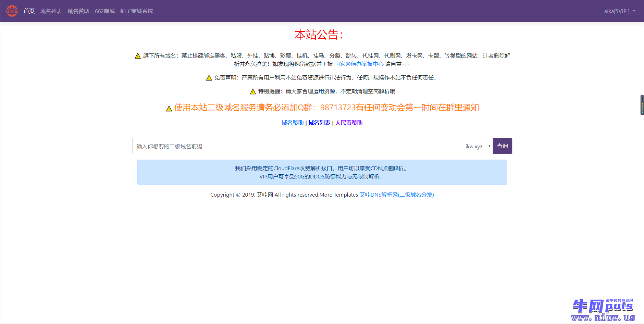Screen dimensions: 644x324
Task: Open the bold 域名列表 link
Action: tap(319, 123)
